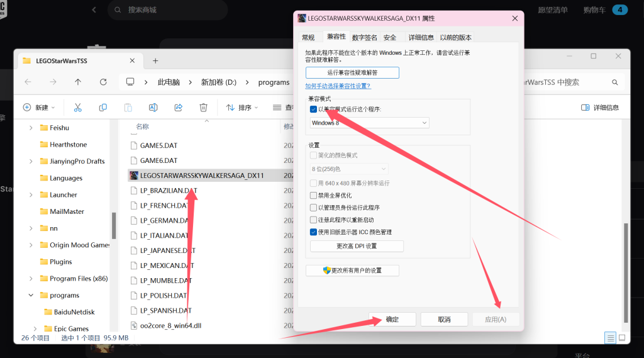The image size is (644, 358).
Task: Switch to details list view icon in status bar
Action: [611, 338]
